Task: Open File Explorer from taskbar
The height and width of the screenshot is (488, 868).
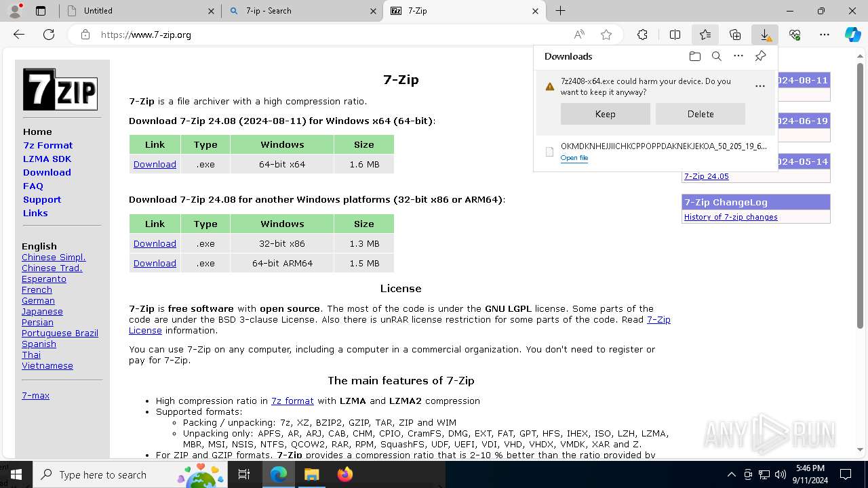Action: (311, 474)
